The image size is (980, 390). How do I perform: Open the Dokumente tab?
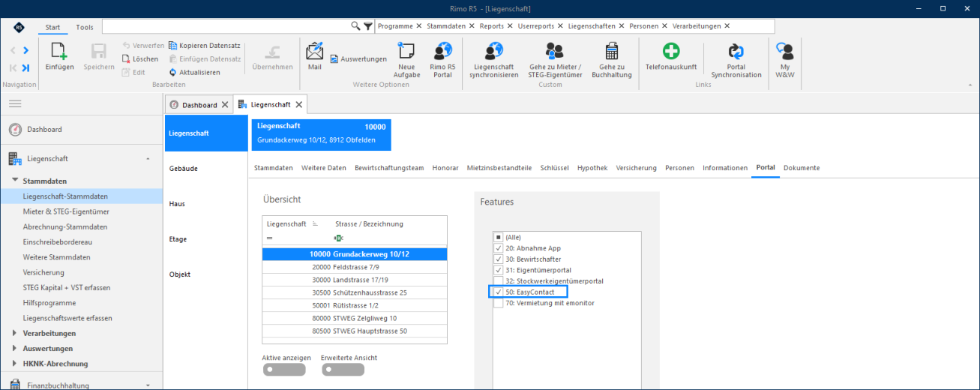coord(802,168)
